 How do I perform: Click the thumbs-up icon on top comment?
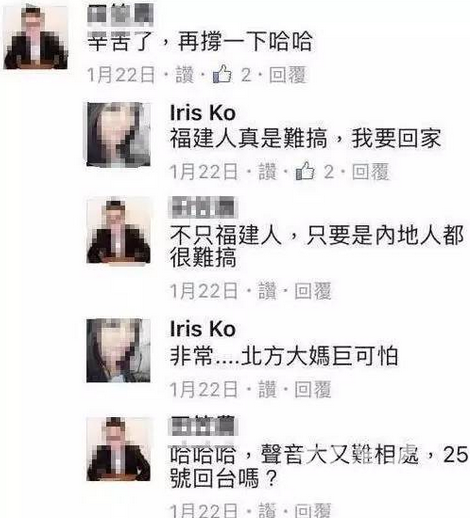[x=222, y=74]
